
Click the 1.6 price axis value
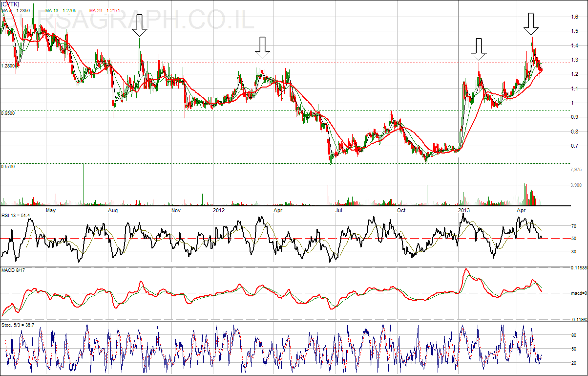point(575,17)
